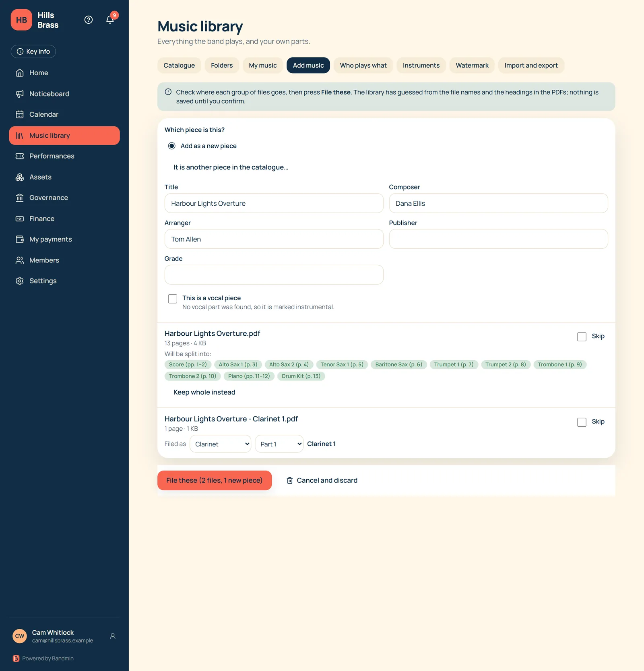
Task: Switch to the Catalogue tab
Action: 179,65
